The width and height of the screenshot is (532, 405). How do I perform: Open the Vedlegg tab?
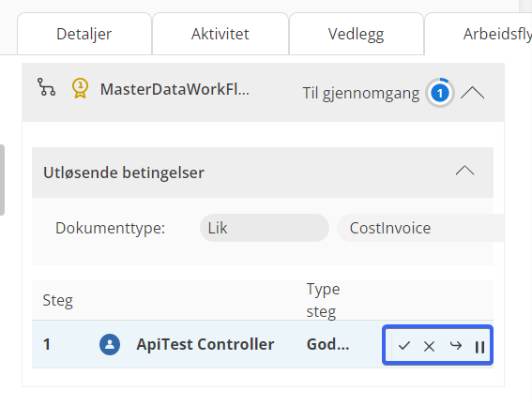[x=357, y=34]
